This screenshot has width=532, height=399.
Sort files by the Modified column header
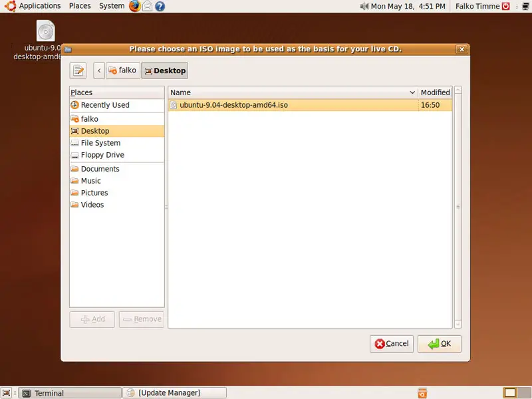(x=435, y=92)
